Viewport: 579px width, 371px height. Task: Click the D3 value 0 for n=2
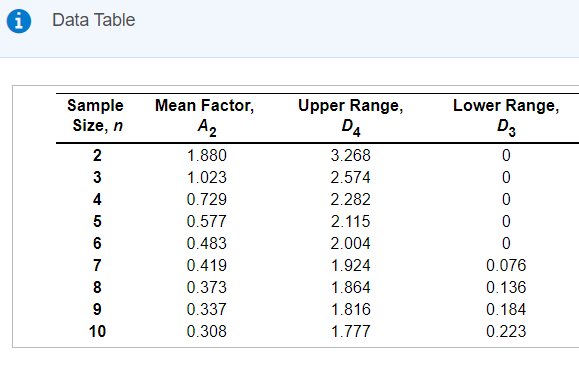pos(506,155)
